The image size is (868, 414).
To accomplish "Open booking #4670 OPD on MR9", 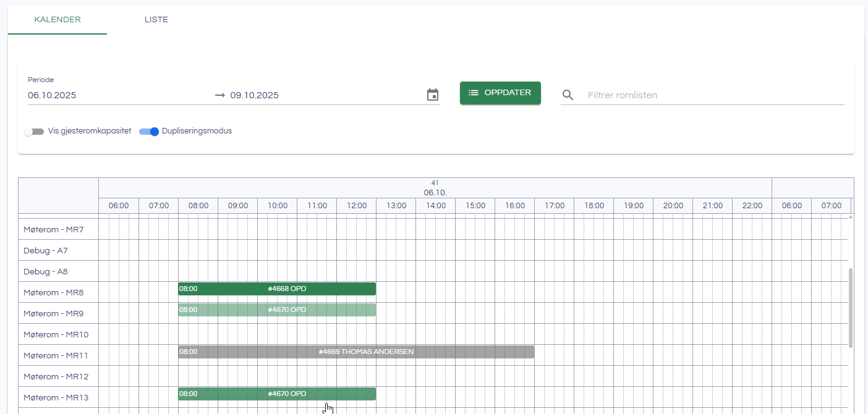I will pyautogui.click(x=277, y=310).
